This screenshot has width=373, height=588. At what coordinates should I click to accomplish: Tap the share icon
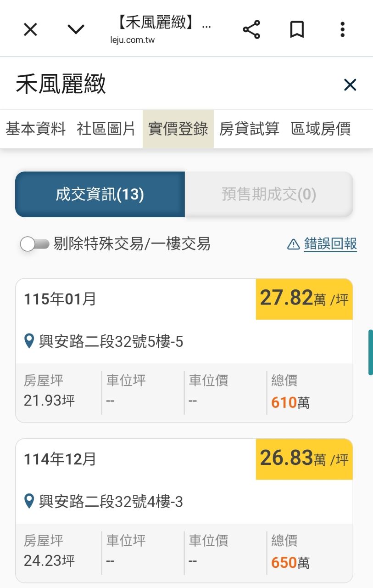[x=251, y=30]
